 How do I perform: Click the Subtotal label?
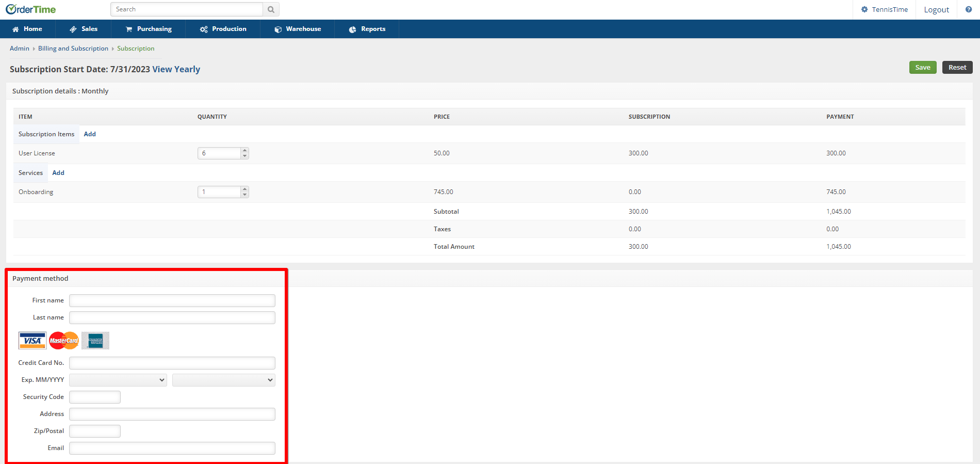pyautogui.click(x=446, y=212)
